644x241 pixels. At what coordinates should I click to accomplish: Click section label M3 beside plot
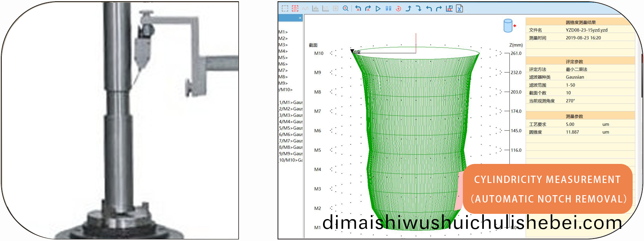coord(318,189)
